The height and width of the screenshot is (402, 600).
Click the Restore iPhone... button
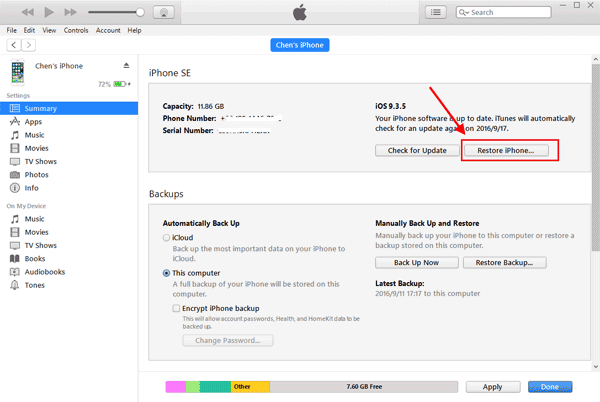tap(506, 150)
